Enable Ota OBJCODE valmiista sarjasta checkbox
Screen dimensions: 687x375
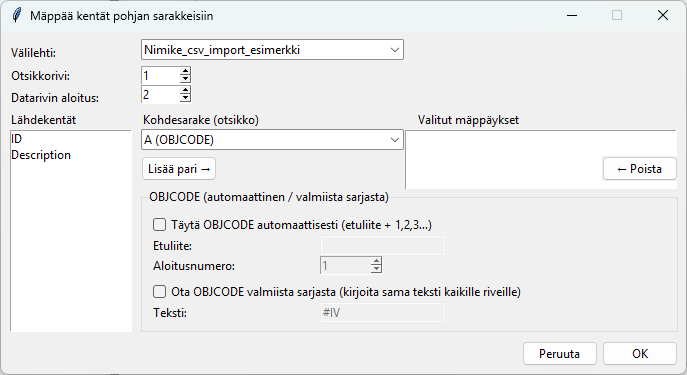click(159, 292)
